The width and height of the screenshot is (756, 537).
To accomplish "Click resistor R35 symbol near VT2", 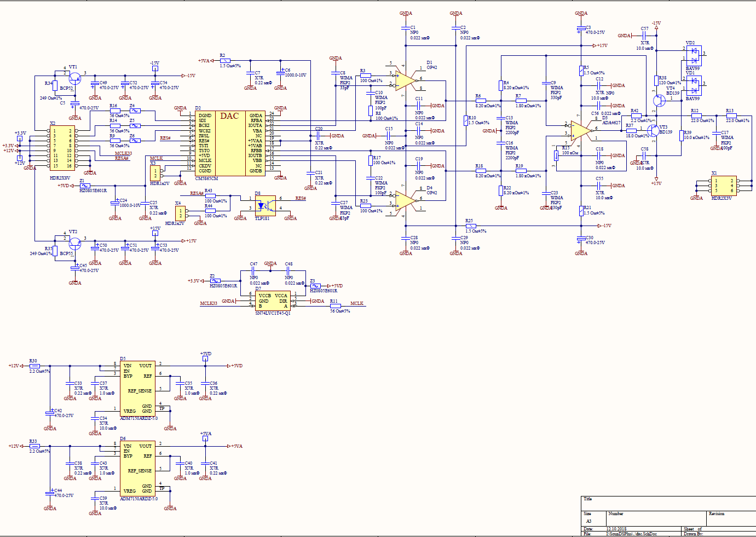I will [55, 251].
